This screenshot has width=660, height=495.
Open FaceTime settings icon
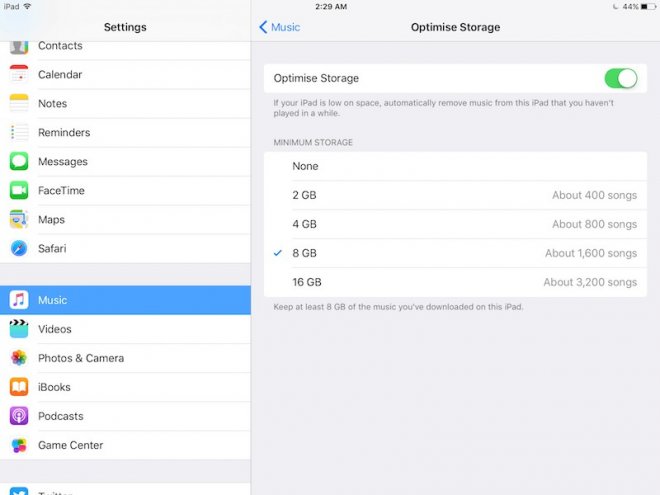[19, 191]
